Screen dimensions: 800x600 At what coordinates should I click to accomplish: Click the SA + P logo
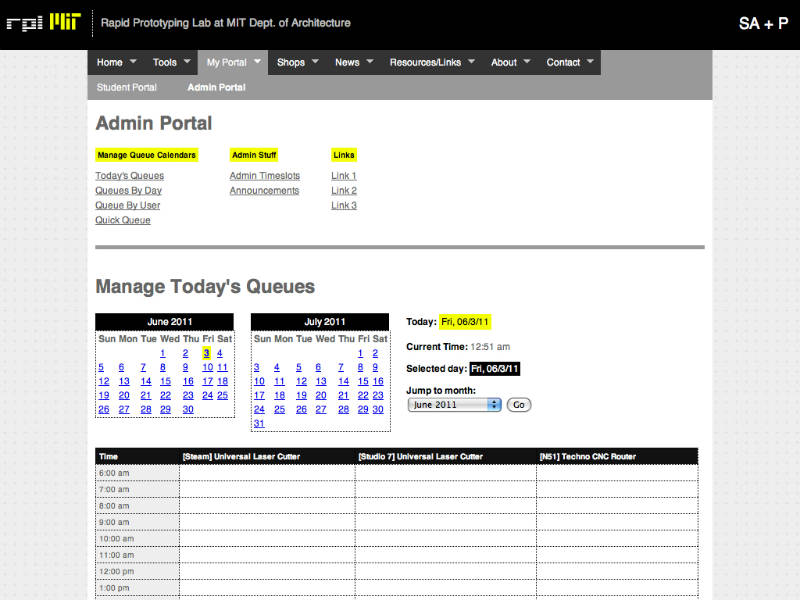pyautogui.click(x=763, y=23)
